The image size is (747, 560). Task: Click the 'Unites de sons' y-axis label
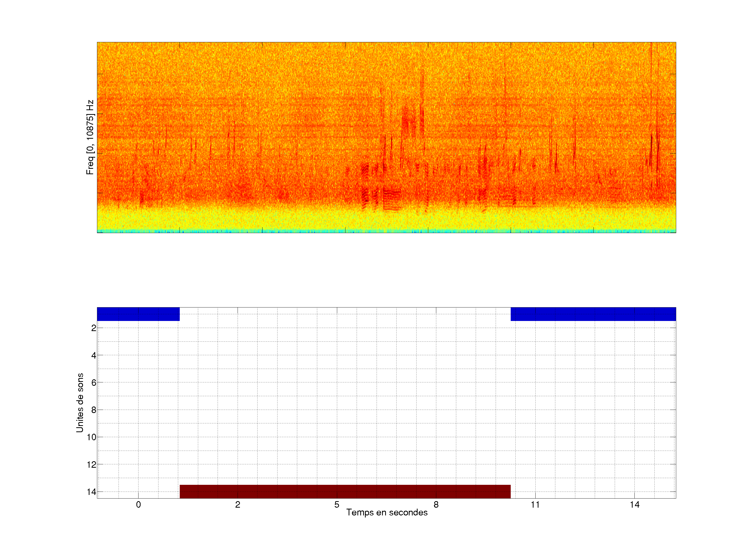pos(80,403)
